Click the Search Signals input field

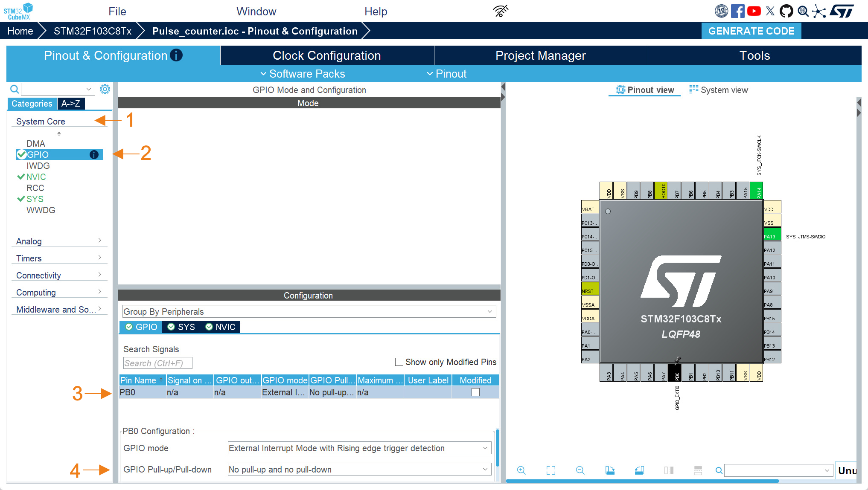point(157,363)
